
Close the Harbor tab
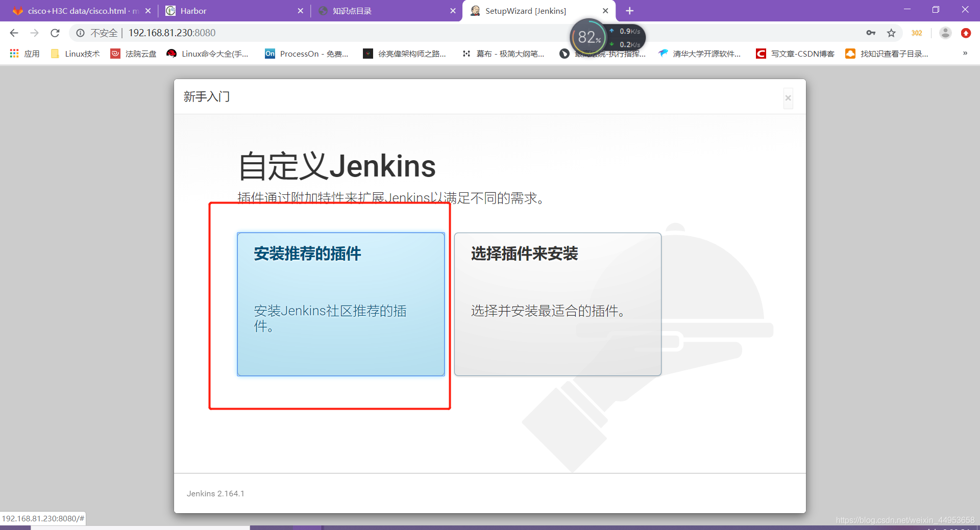tap(300, 11)
